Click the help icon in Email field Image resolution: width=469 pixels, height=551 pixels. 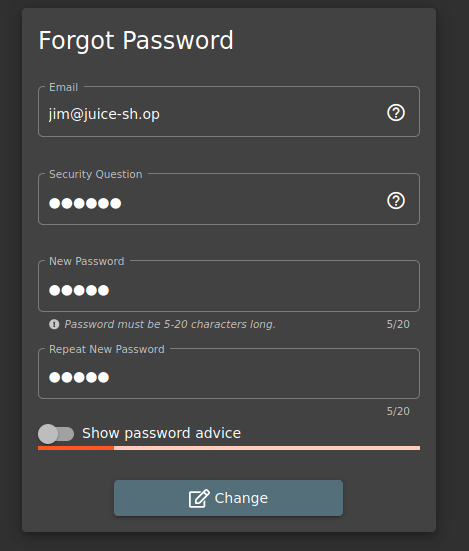pyautogui.click(x=396, y=113)
